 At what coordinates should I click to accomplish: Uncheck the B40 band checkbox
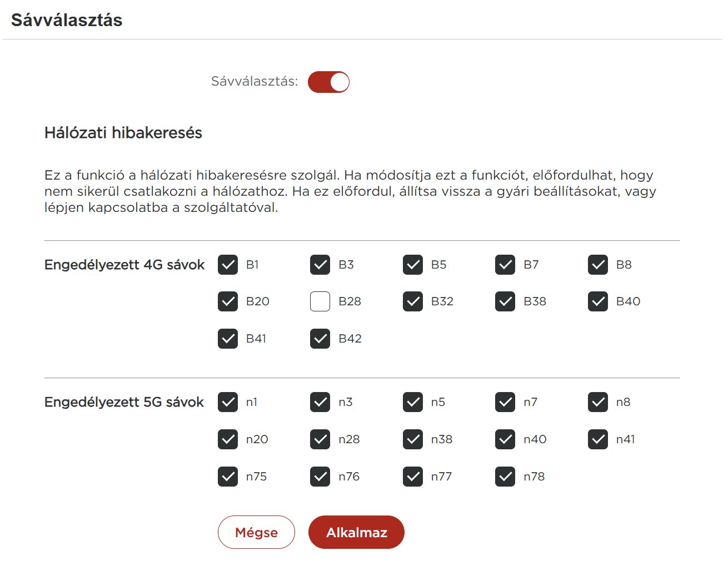[x=598, y=301]
